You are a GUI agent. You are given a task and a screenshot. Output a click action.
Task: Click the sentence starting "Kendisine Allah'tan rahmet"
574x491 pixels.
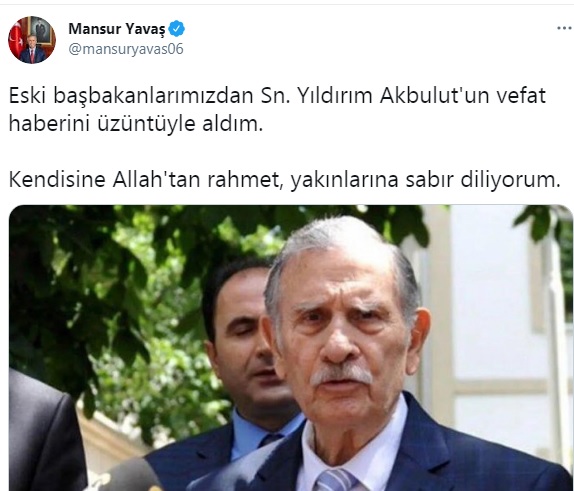tap(284, 180)
